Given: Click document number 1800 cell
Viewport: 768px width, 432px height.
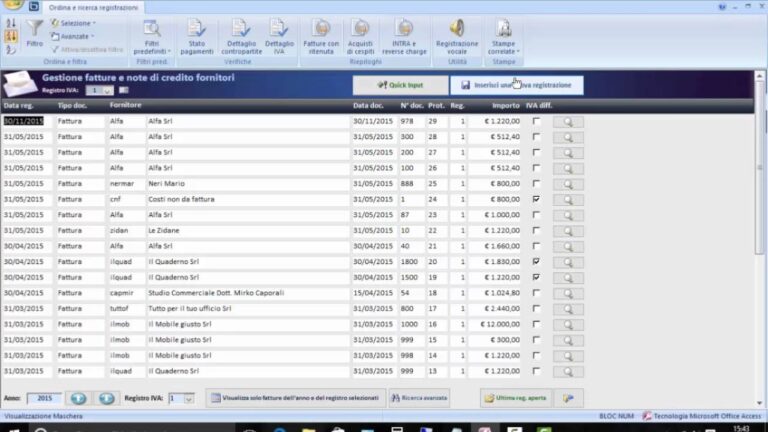Looking at the screenshot, I should click(x=412, y=262).
